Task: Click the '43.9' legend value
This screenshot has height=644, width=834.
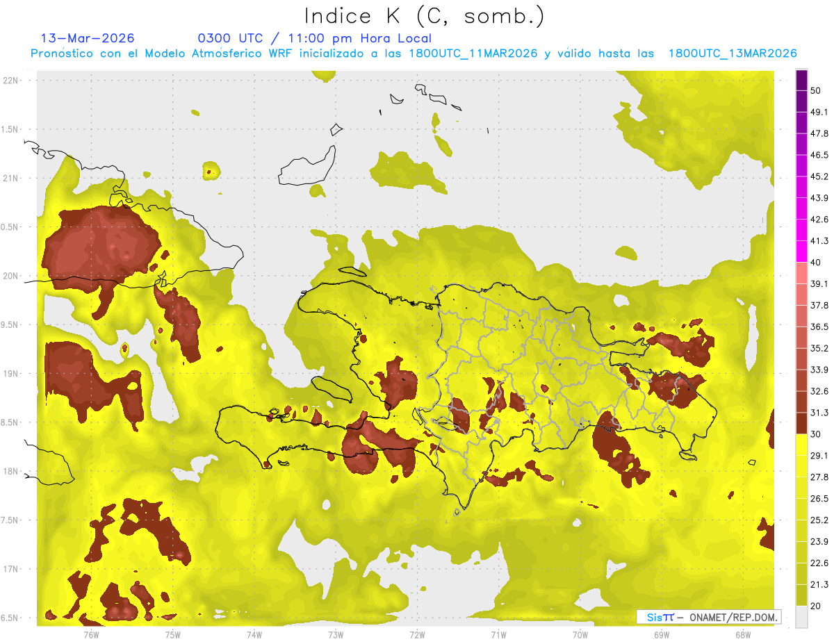Action: pyautogui.click(x=819, y=198)
